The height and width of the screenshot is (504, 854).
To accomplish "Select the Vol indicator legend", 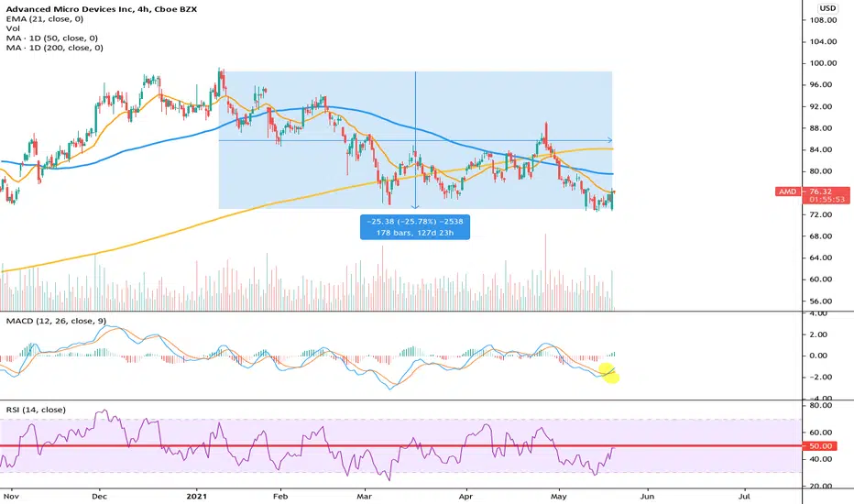I will 13,28.
